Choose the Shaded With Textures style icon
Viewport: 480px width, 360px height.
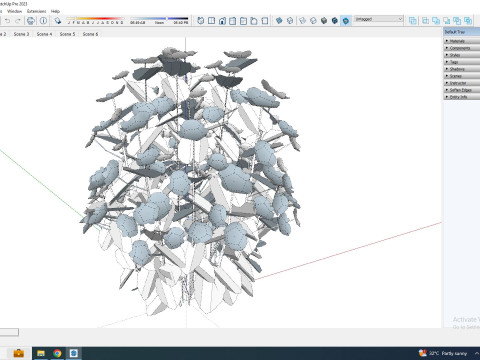coord(335,21)
